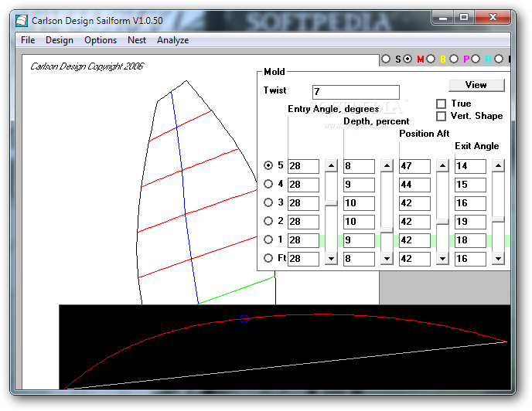
Task: Click Entry Angle field for section 5
Action: 303,166
